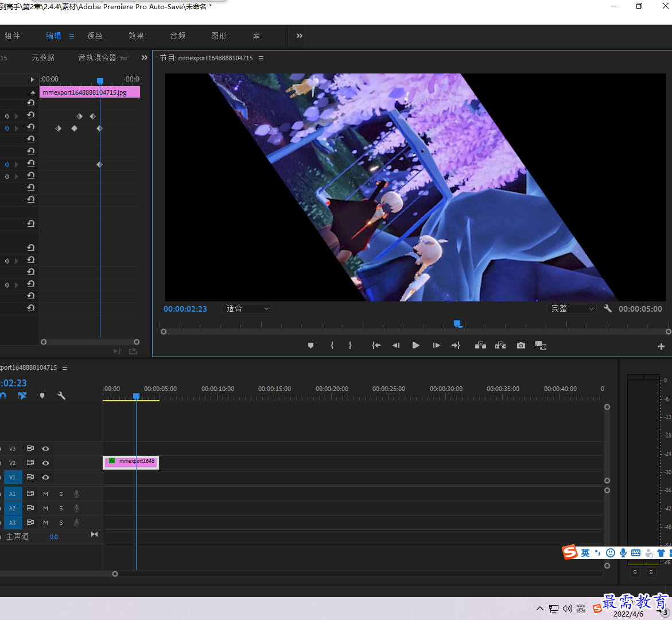This screenshot has height=620, width=672.
Task: Switch to the 颜色 workspace
Action: 95,36
